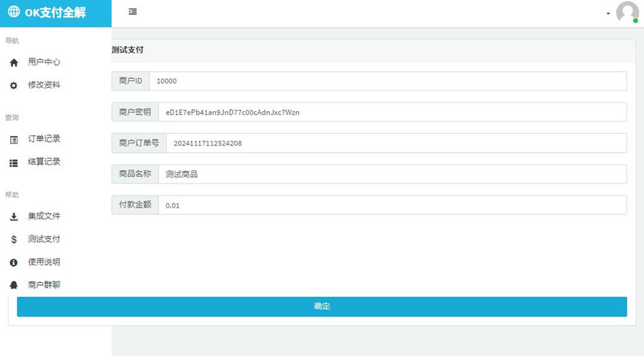Focus the 商户ID input field
This screenshot has height=356, width=644.
(x=388, y=81)
